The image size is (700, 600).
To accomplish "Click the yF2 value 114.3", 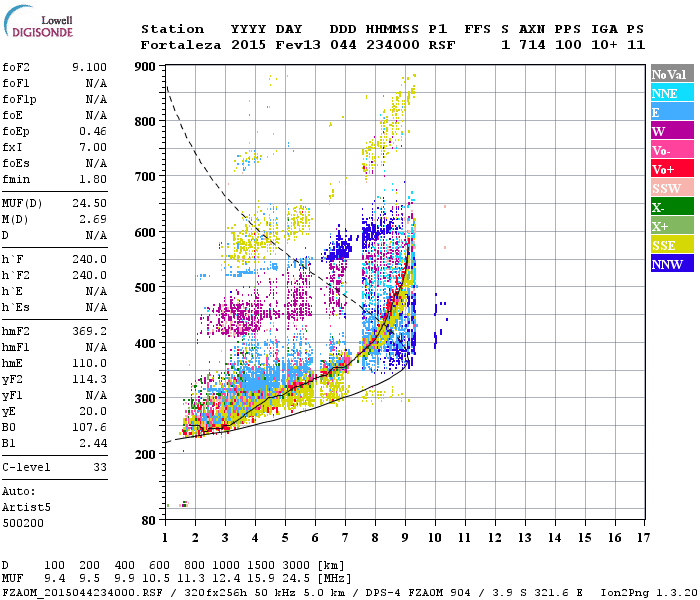I will 89,379.
